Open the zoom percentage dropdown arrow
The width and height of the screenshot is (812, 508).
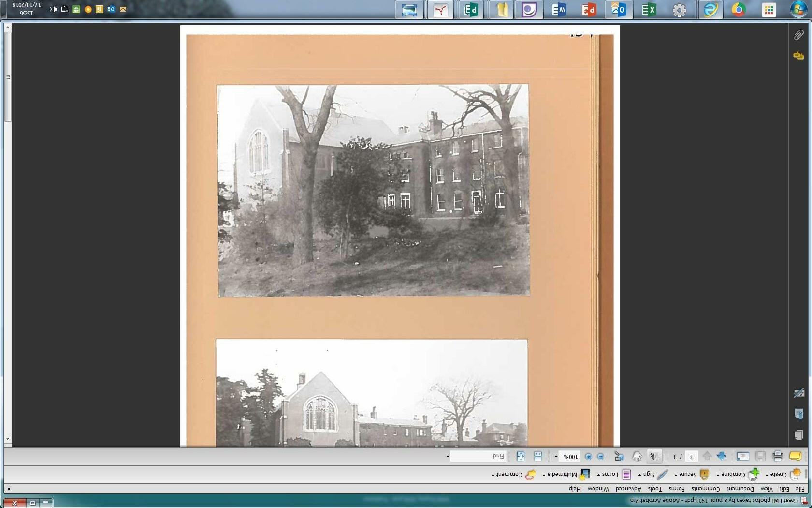pos(556,456)
